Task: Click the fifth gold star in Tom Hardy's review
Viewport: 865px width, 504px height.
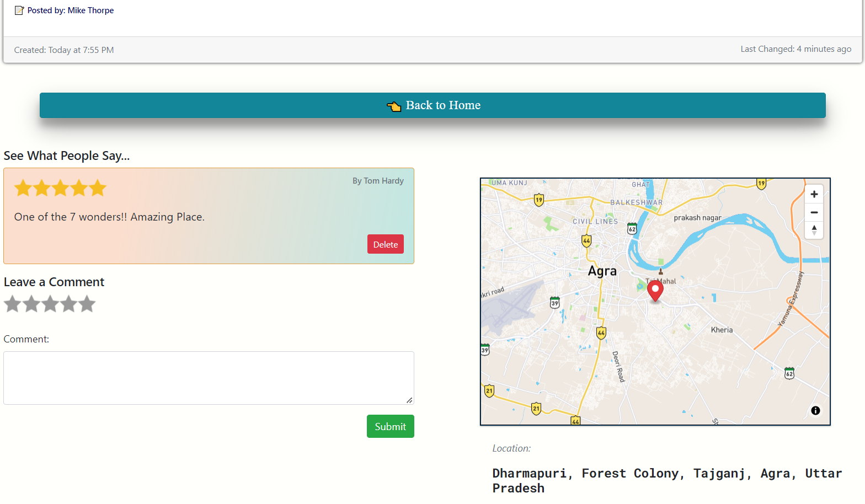Action: (98, 188)
